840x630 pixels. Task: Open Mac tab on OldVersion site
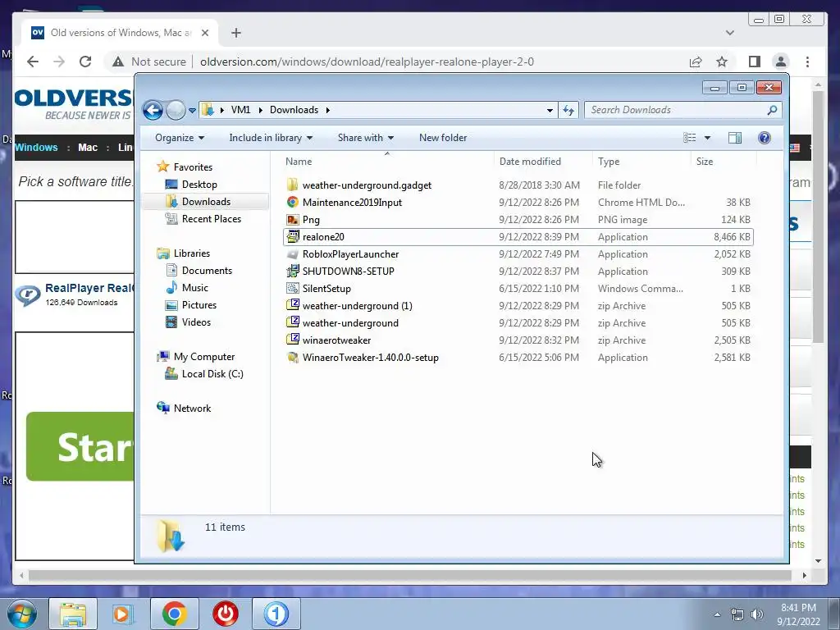[x=88, y=148]
